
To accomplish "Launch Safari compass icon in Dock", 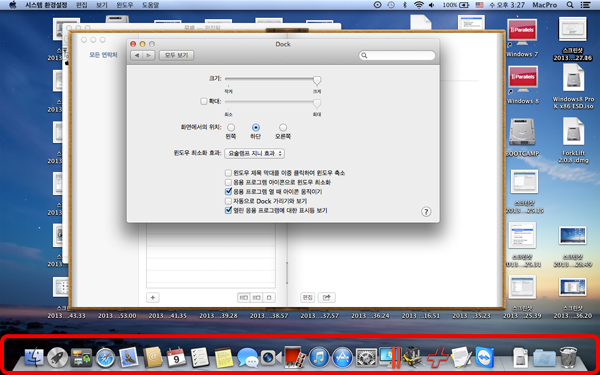I will 105,358.
